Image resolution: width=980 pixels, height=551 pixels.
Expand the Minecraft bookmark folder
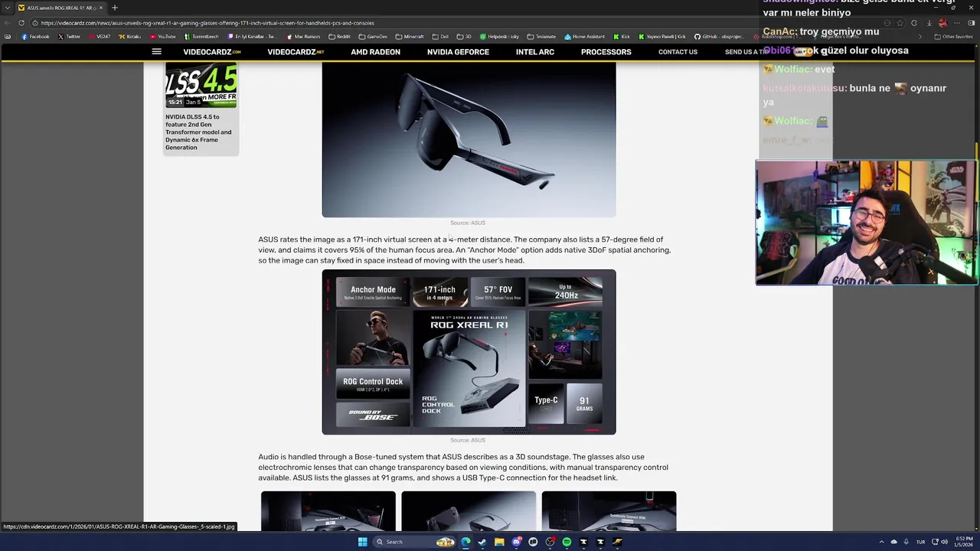[410, 37]
